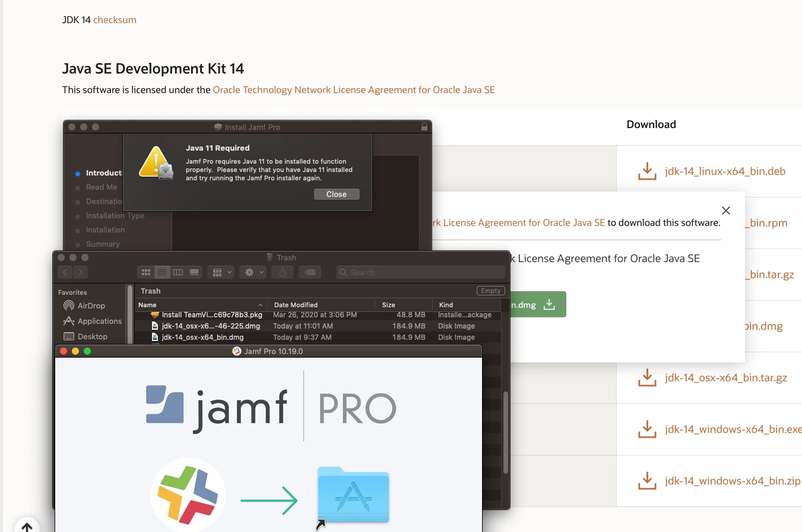The height and width of the screenshot is (532, 802).
Task: Select the Summary step in installer
Action: (x=103, y=244)
